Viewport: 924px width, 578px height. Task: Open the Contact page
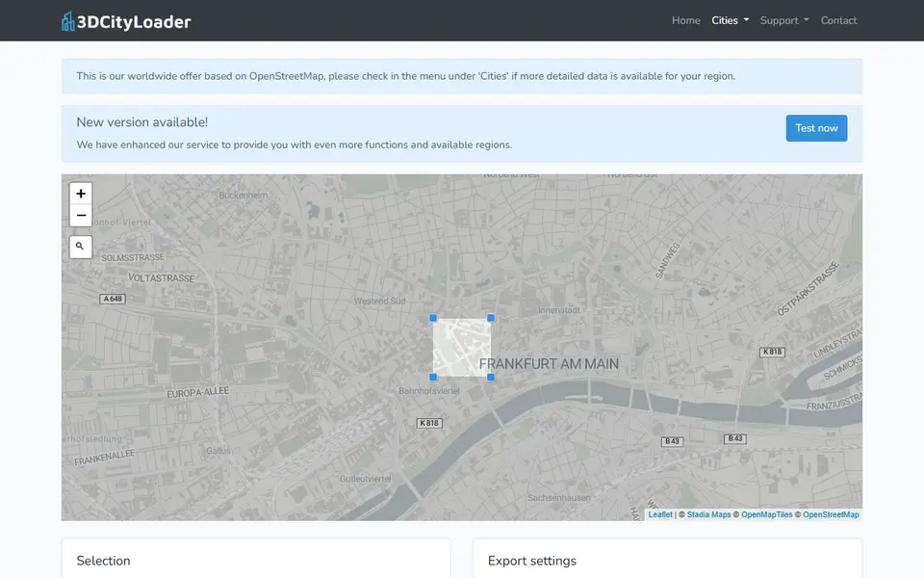[838, 20]
